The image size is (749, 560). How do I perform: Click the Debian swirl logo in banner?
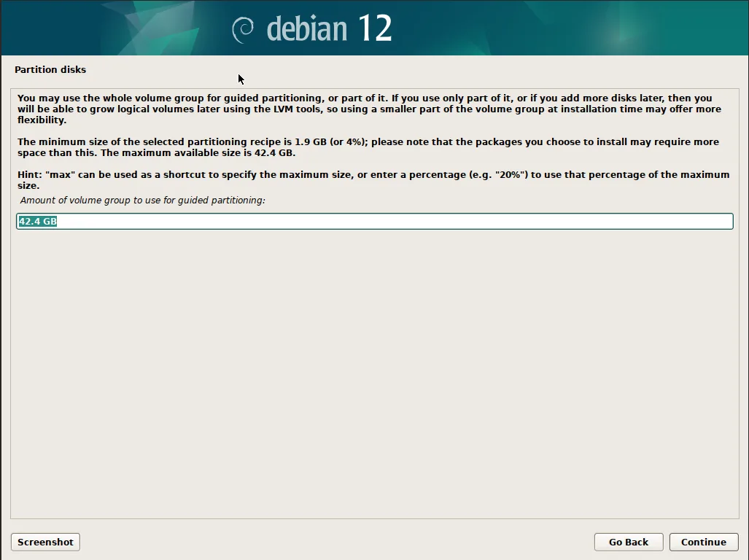243,30
